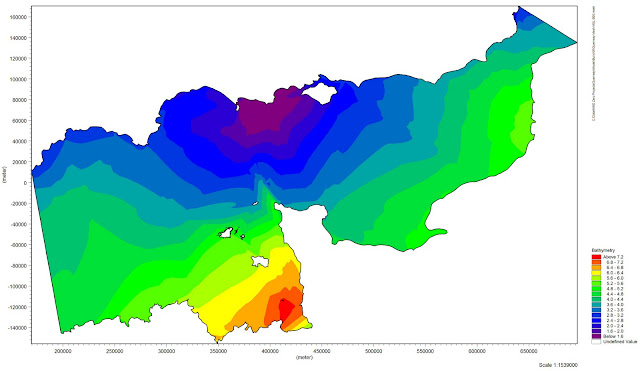Click the positive 60000 vertical axis tick label
The width and height of the screenshot is (640, 371).
coord(20,121)
